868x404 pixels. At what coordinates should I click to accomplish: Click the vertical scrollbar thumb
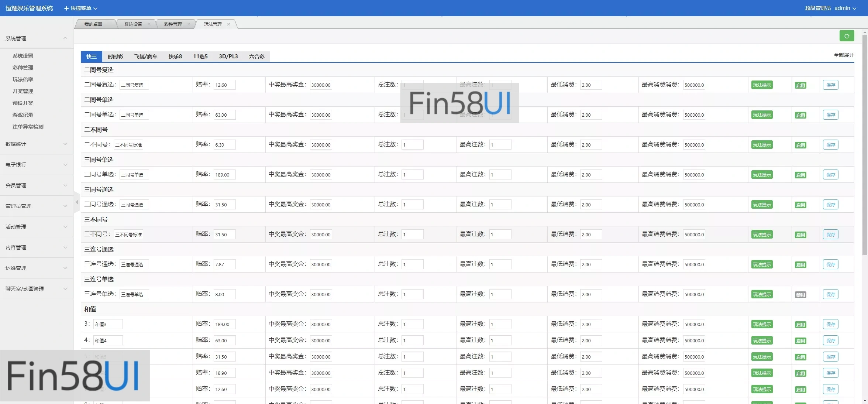(865, 144)
